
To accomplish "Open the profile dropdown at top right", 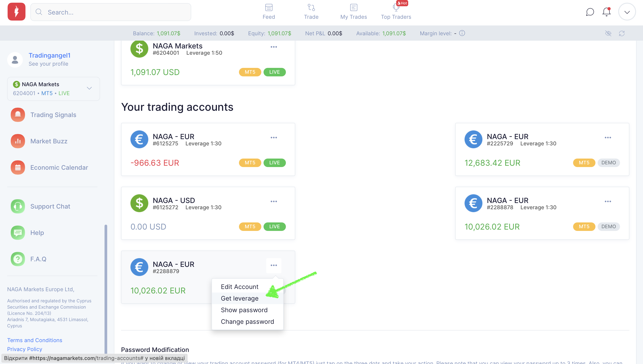I will click(x=627, y=11).
